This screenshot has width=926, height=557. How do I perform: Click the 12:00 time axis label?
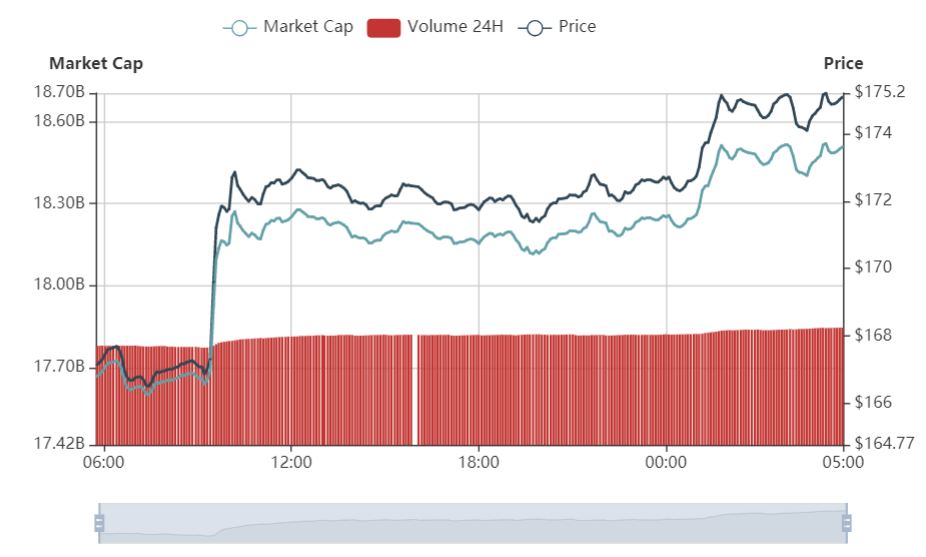(x=291, y=463)
